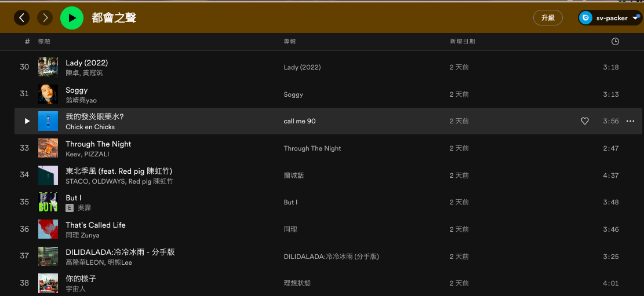Viewport: 644px width, 296px height.
Task: Click the Soggy track album artwork
Action: [48, 94]
